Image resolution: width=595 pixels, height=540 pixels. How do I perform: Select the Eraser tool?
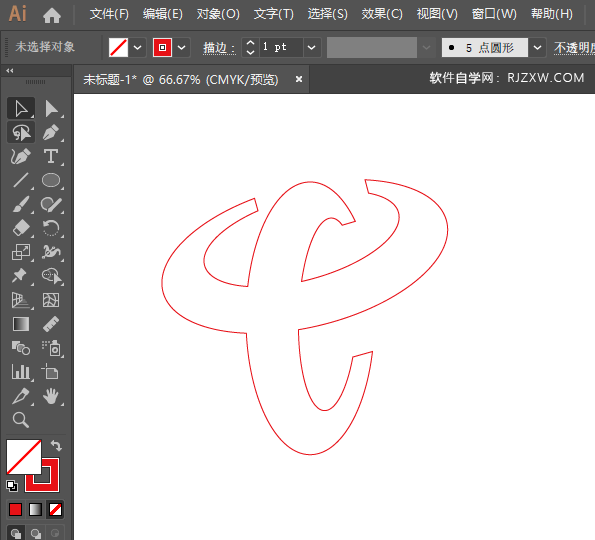(x=21, y=228)
